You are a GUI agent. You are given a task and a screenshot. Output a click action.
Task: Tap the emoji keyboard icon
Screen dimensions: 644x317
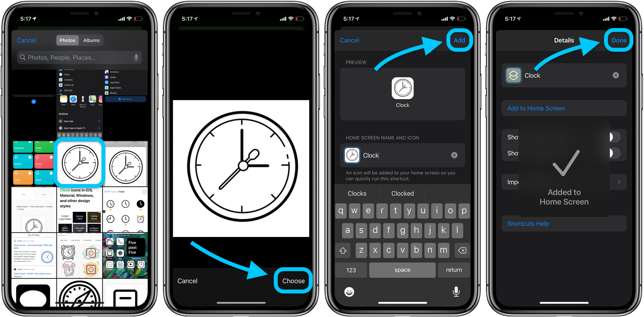(349, 292)
